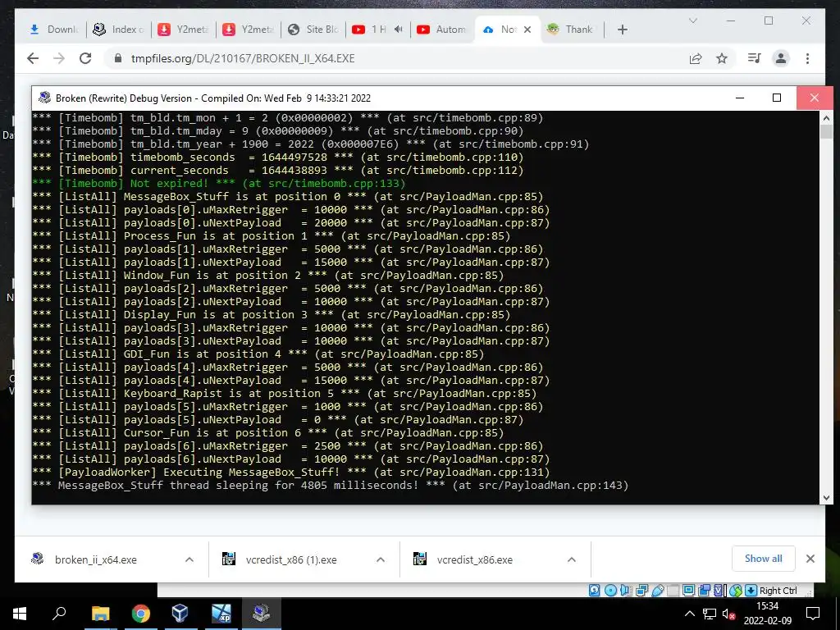This screenshot has height=630, width=840.
Task: Click the VirtualBox optical disc indicator icon
Action: point(610,591)
